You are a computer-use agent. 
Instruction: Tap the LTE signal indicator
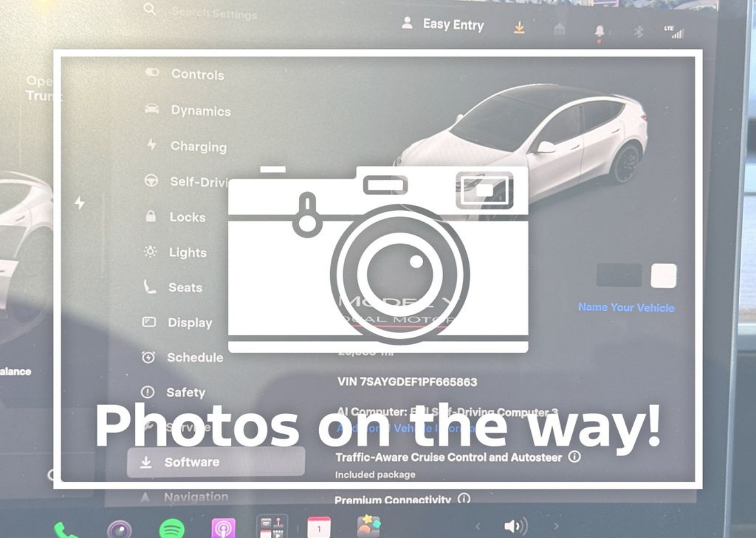[x=674, y=32]
